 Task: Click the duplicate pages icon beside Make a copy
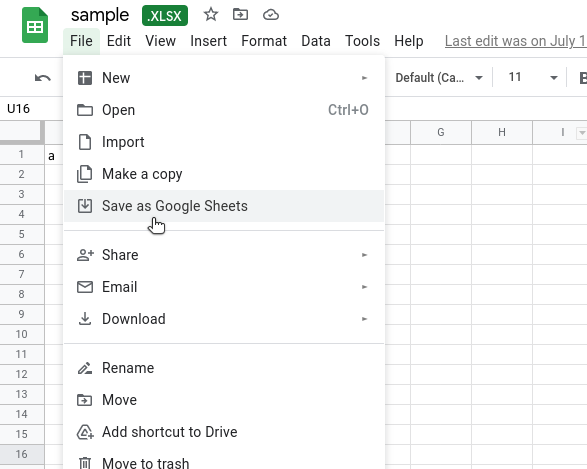pyautogui.click(x=85, y=174)
